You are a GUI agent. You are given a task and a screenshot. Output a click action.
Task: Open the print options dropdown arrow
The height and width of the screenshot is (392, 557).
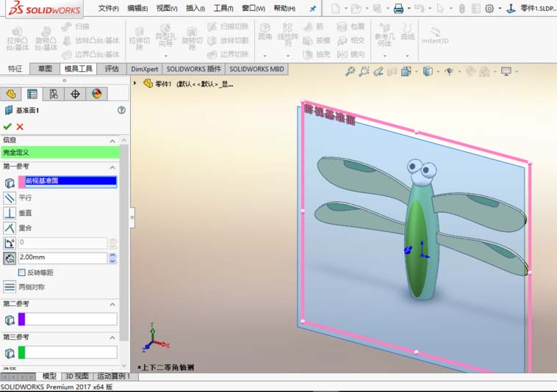[x=409, y=9]
